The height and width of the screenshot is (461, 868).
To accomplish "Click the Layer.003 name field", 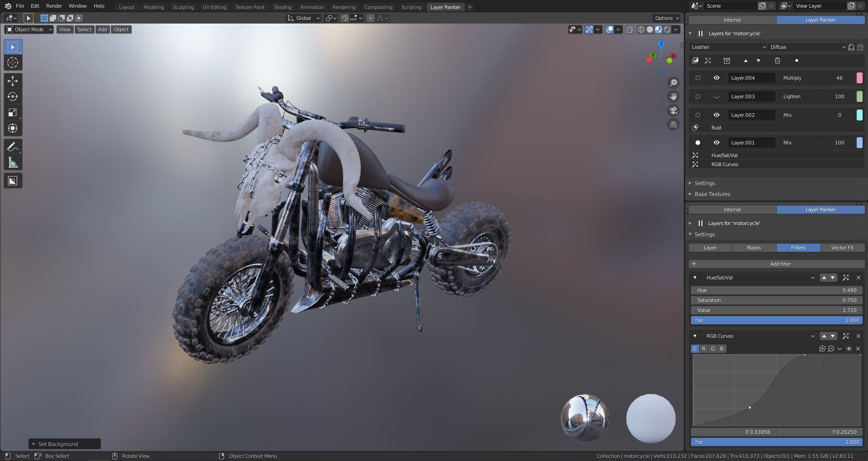I will (751, 96).
